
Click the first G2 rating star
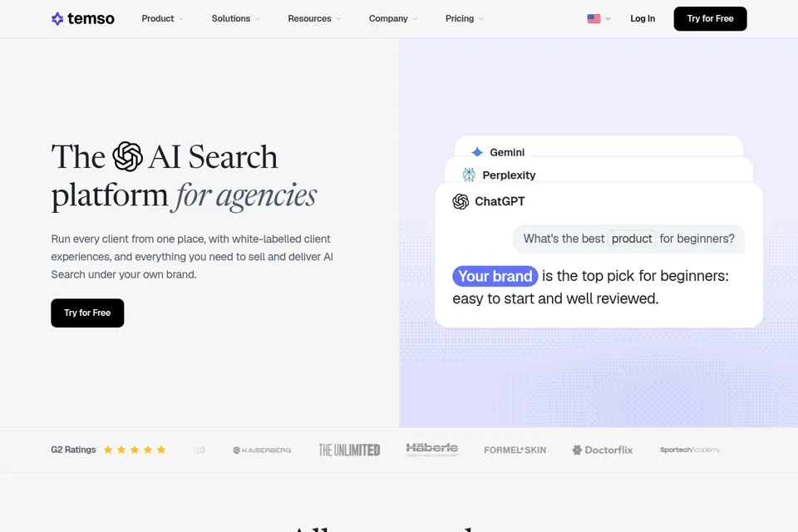[x=108, y=450]
